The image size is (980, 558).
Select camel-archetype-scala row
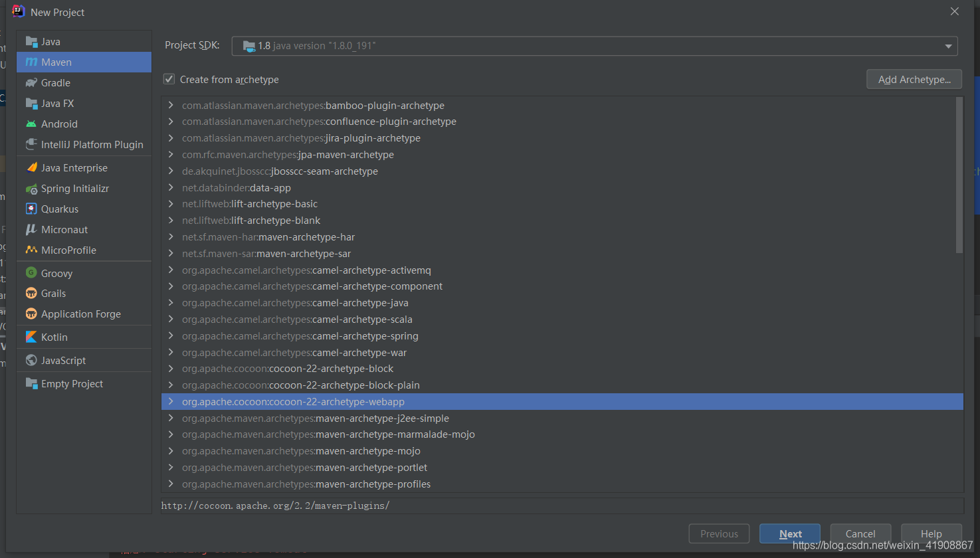[562, 320]
